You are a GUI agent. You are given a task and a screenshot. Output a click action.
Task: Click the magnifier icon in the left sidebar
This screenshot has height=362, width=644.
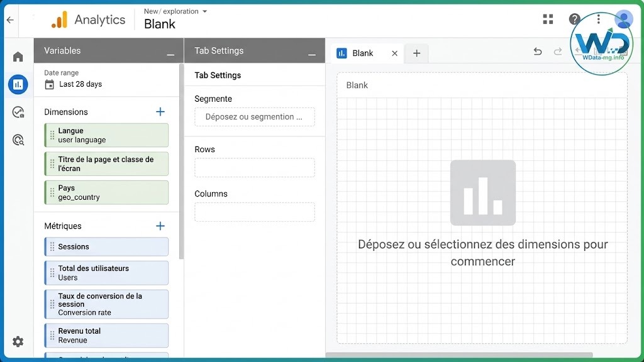coord(18,140)
